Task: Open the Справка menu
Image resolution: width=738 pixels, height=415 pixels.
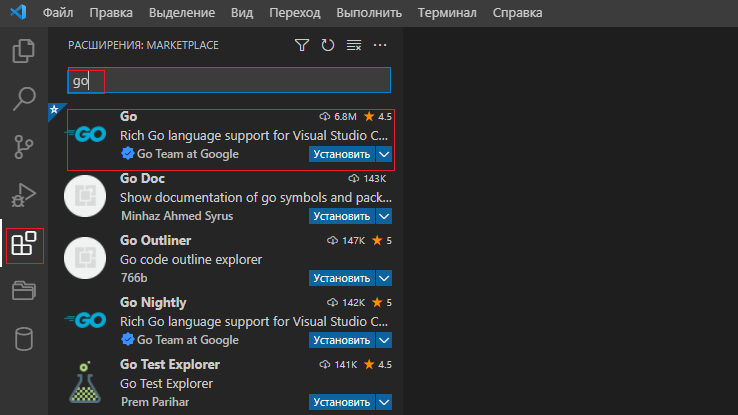Action: (517, 13)
